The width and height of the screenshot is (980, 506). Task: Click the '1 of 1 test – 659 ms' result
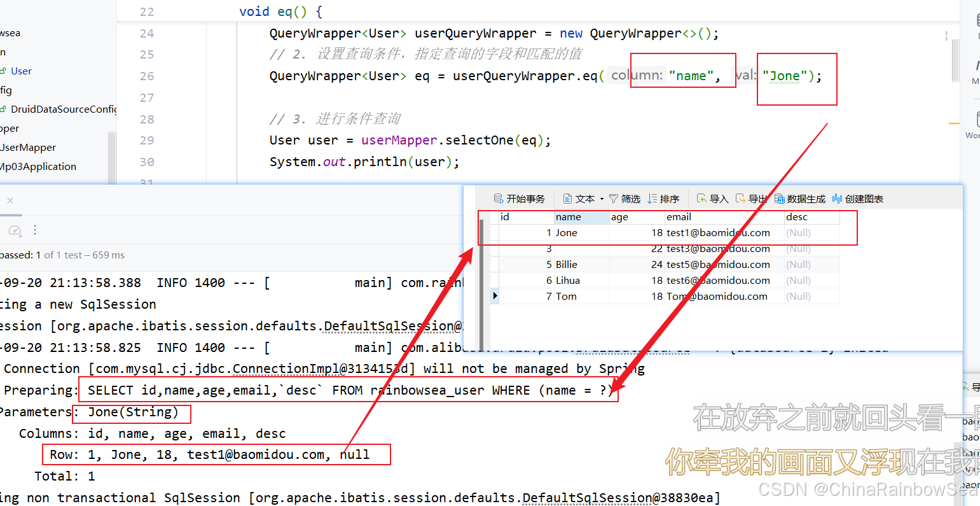point(81,255)
